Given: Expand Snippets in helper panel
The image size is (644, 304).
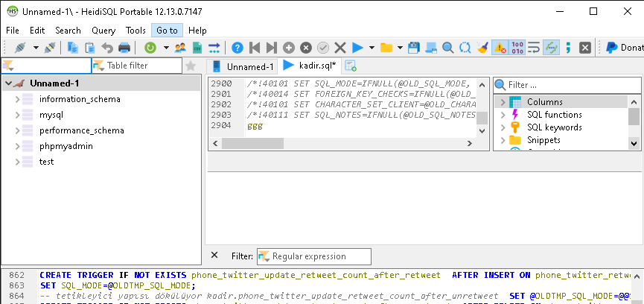Looking at the screenshot, I should (x=503, y=140).
